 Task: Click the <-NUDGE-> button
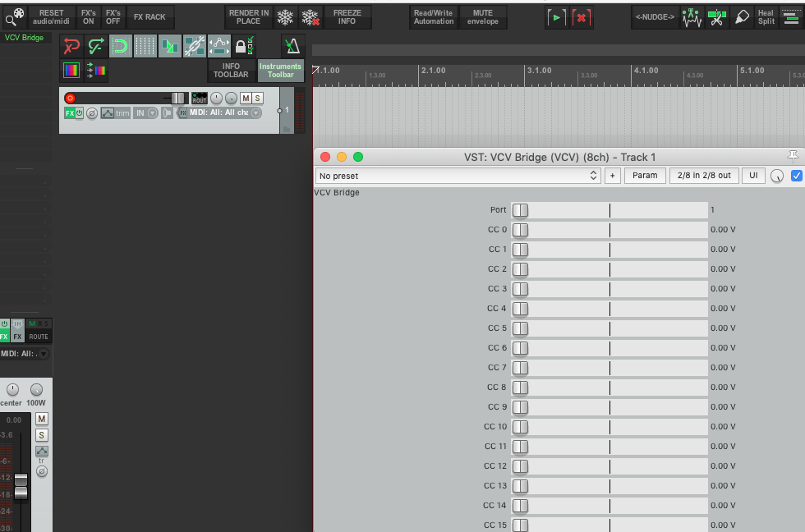[x=655, y=17]
